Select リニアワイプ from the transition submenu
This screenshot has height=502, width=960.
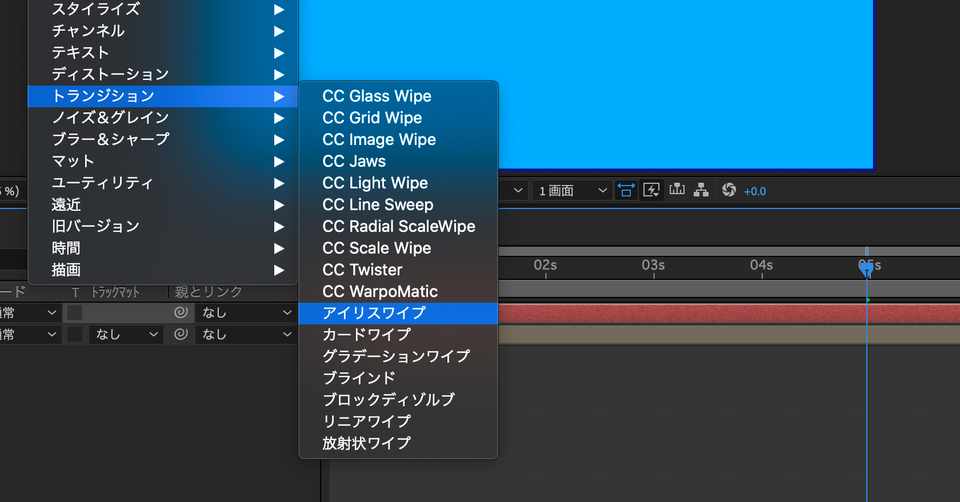[399, 422]
